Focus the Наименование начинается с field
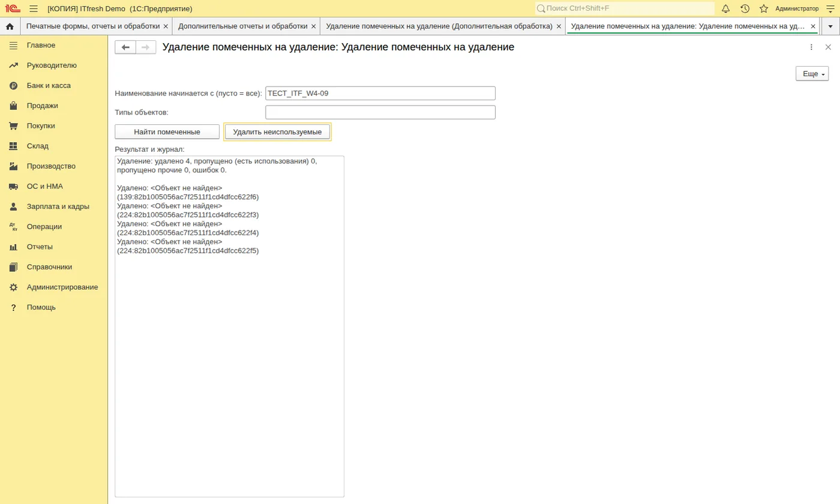The height and width of the screenshot is (504, 840). (380, 93)
